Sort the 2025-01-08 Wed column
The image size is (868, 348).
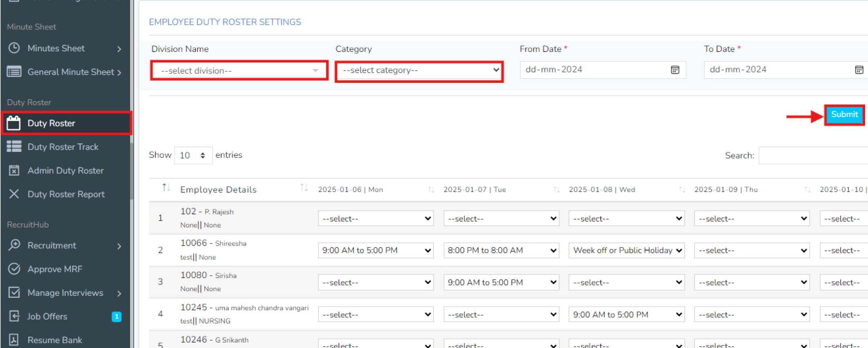pos(682,189)
